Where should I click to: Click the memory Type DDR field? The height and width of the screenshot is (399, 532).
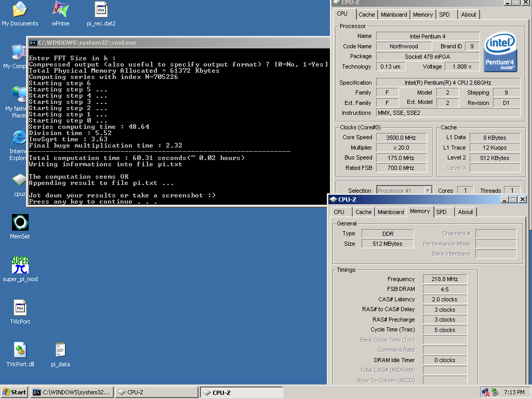(x=388, y=234)
